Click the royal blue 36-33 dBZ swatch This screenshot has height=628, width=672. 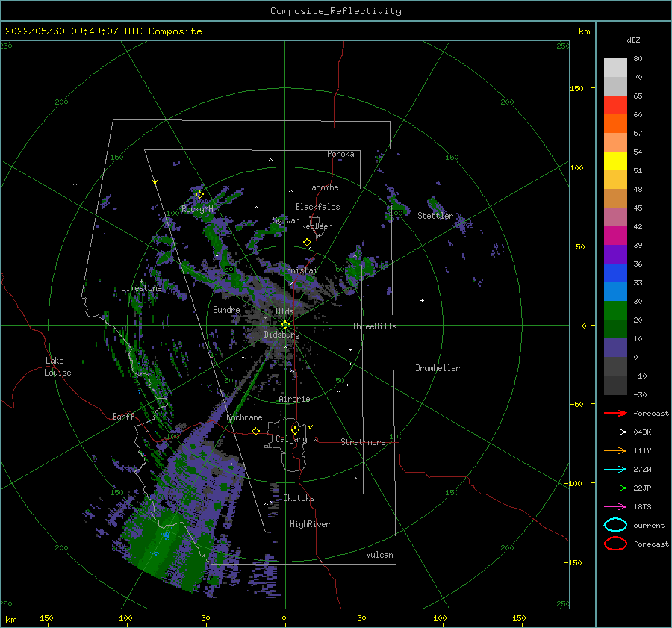[615, 273]
